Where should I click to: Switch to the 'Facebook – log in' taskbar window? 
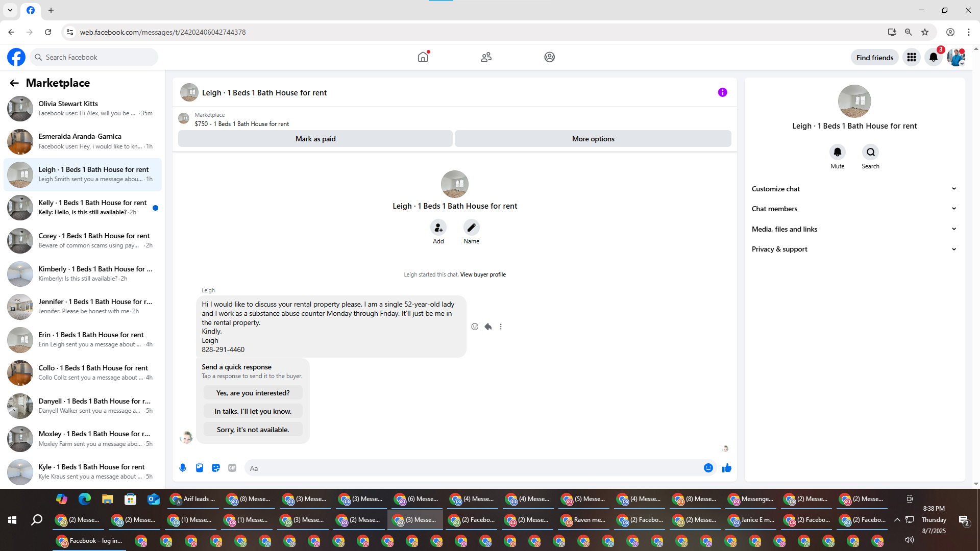(90, 541)
